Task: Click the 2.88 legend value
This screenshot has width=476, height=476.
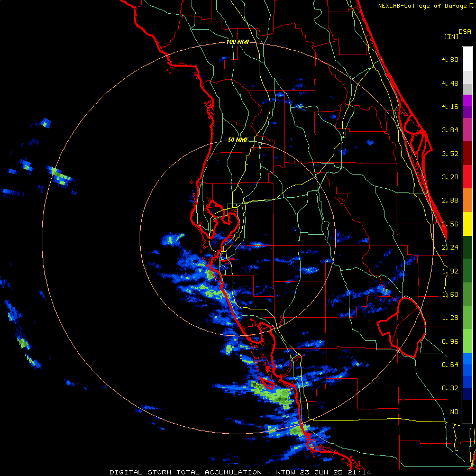Action: (x=450, y=200)
